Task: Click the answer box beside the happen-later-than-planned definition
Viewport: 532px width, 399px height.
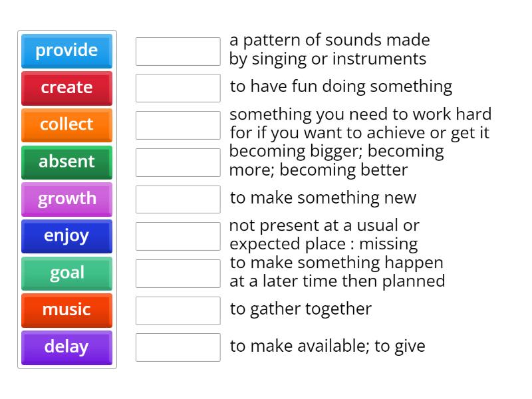Action: tap(177, 272)
